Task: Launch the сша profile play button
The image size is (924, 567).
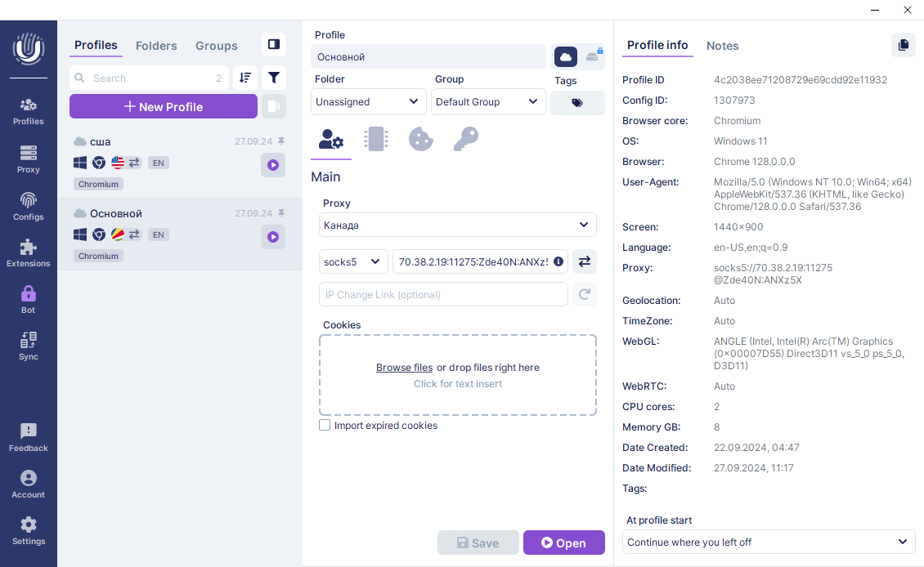Action: point(273,165)
